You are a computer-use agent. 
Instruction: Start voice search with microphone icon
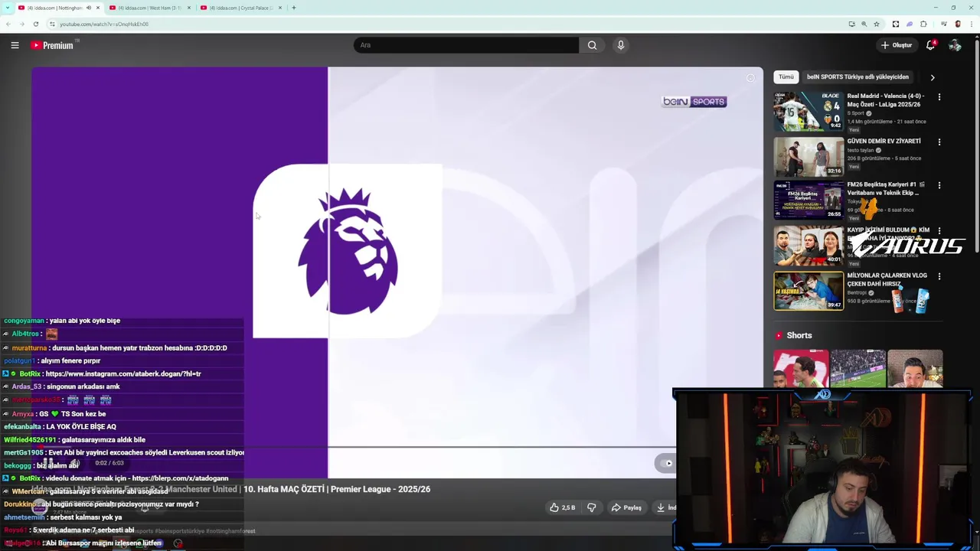coord(621,45)
